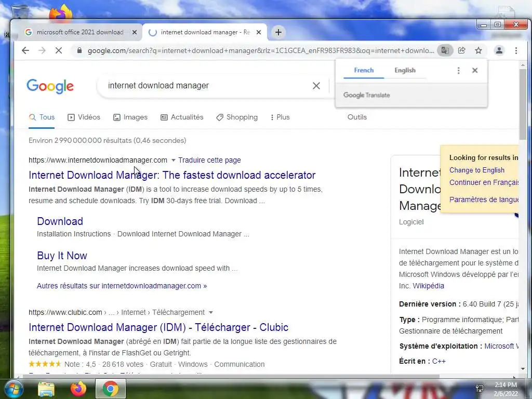Stop loading the page
The width and height of the screenshot is (532, 399).
[59, 50]
